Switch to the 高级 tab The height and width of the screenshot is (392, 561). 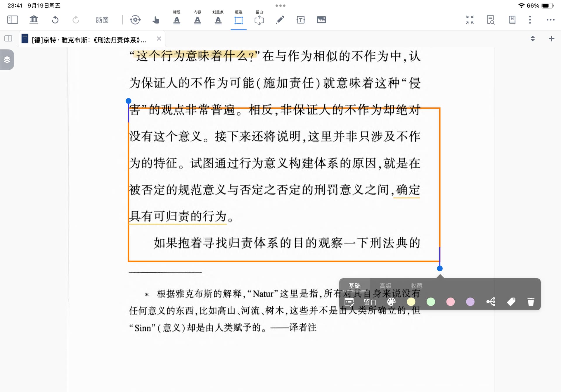pos(385,286)
